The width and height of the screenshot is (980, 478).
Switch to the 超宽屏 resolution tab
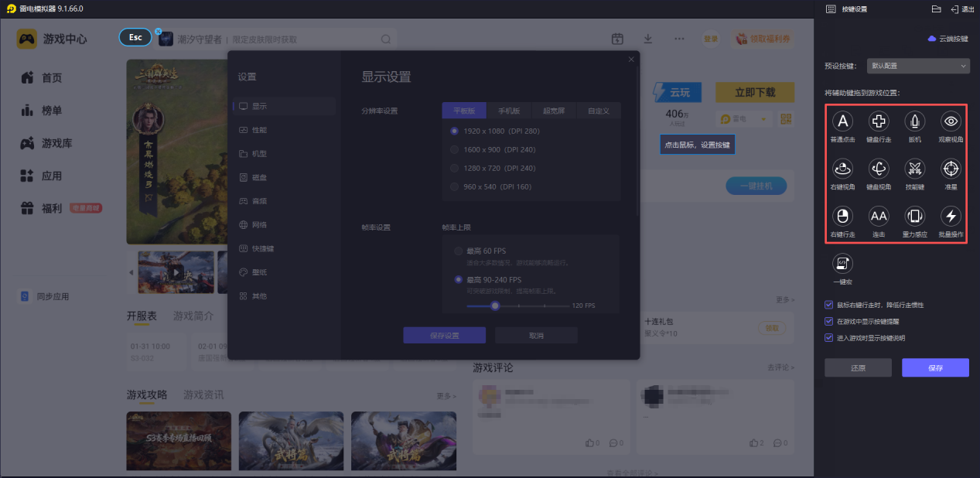coord(554,111)
